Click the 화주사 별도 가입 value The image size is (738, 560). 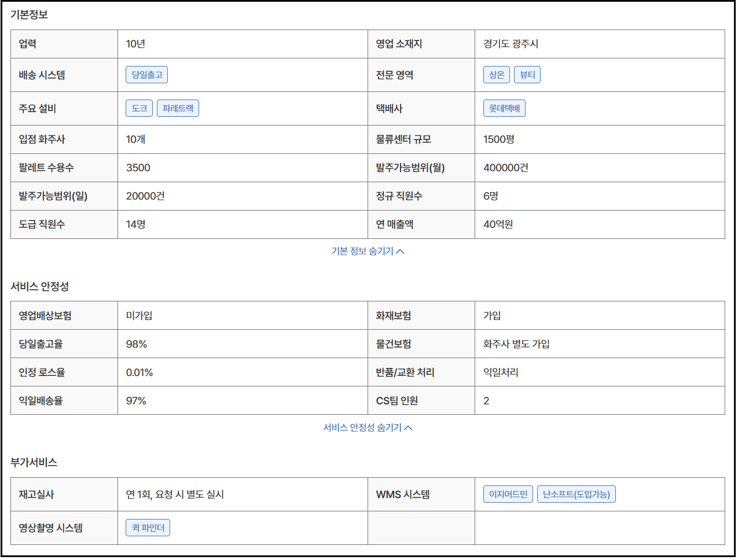(516, 344)
